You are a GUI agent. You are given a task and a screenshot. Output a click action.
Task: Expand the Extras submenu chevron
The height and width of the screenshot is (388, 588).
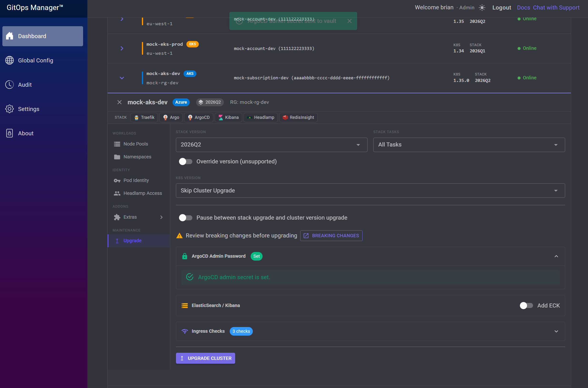[x=161, y=217]
